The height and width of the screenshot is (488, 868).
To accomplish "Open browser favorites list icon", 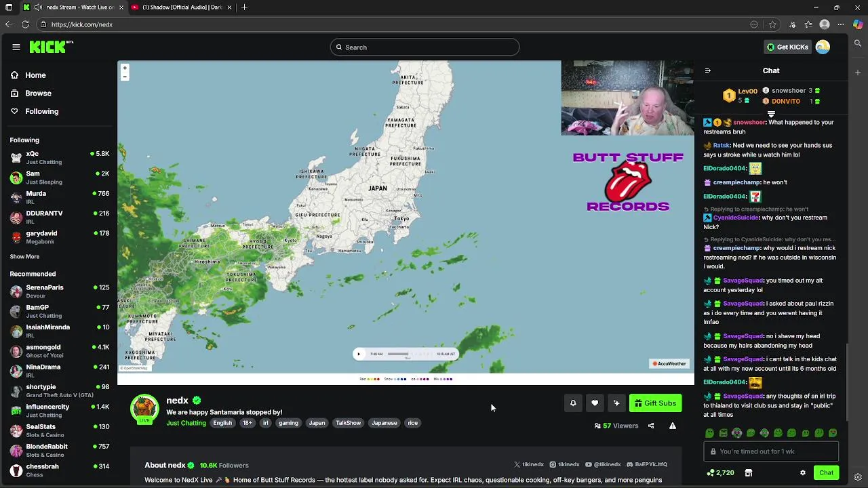I will (x=808, y=24).
